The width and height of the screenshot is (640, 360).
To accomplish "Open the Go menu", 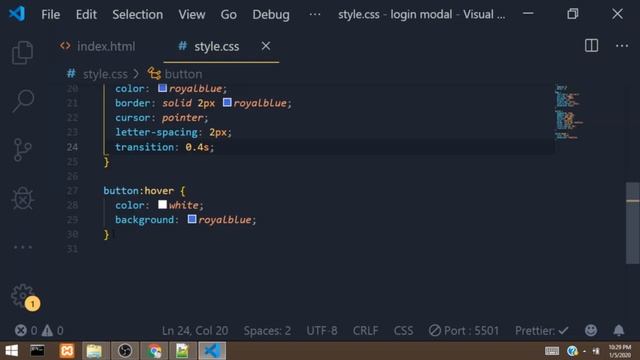I will click(x=229, y=15).
